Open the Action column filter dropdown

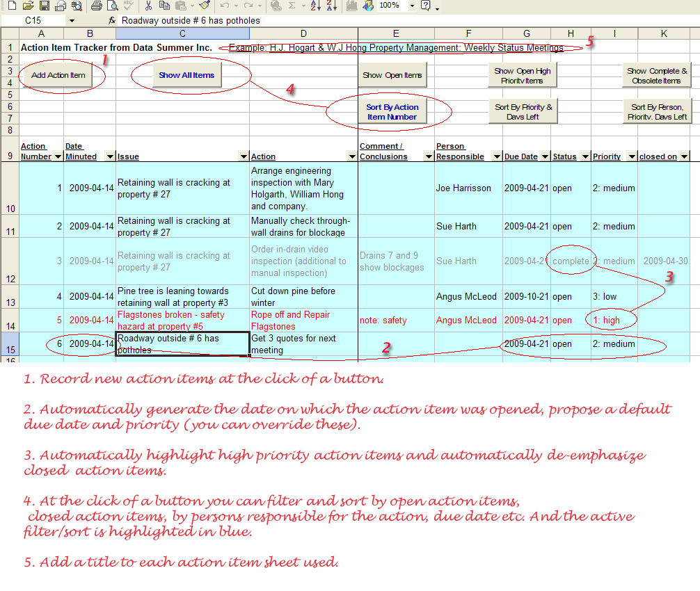pos(352,156)
